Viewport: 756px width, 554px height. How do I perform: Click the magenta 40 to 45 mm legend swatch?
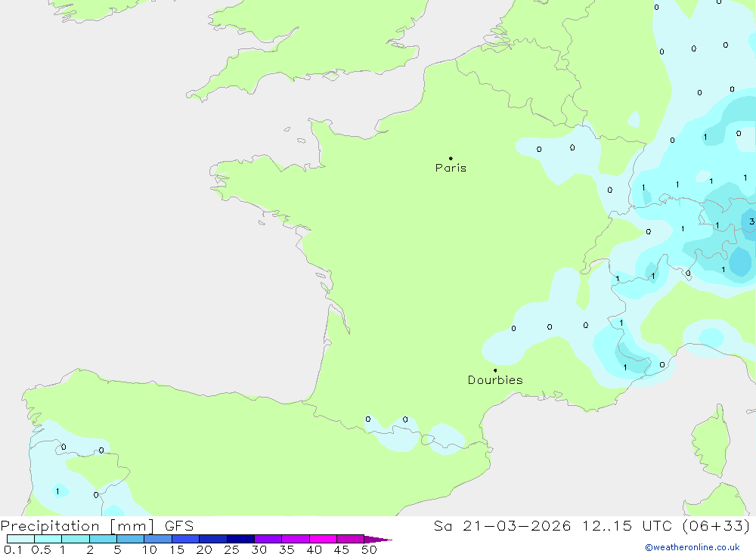pyautogui.click(x=323, y=539)
